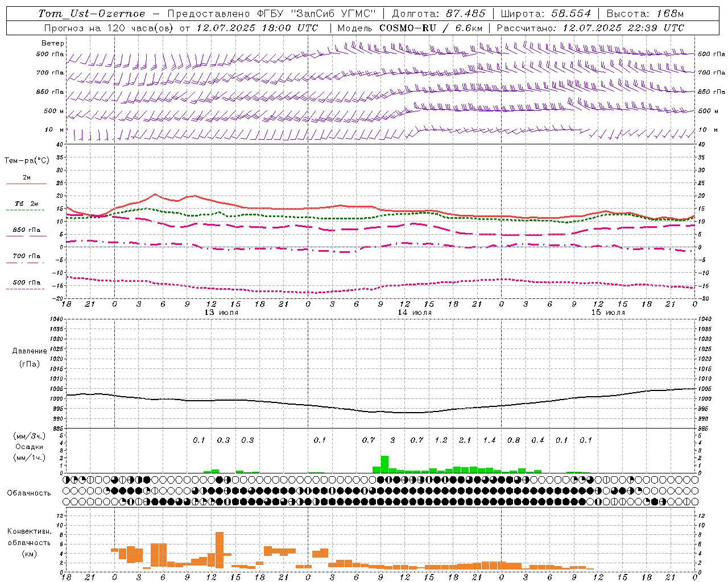Viewport: 728px width, 582px height.
Task: Click the Td 2м dew point legend label
Action: click(26, 203)
